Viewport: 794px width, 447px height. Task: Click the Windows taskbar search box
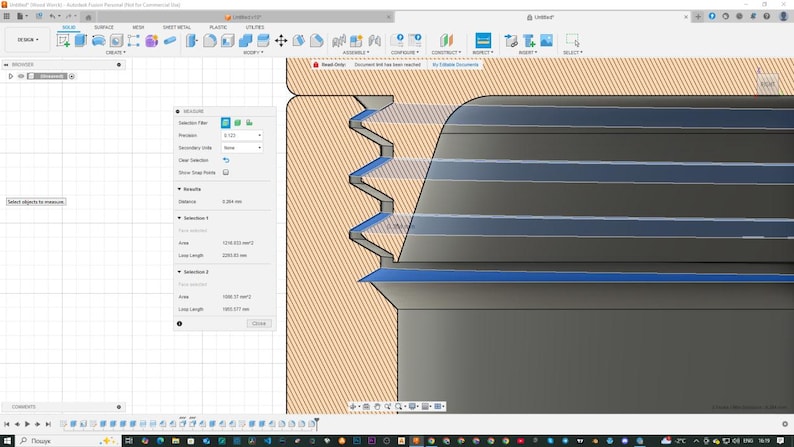click(68, 441)
